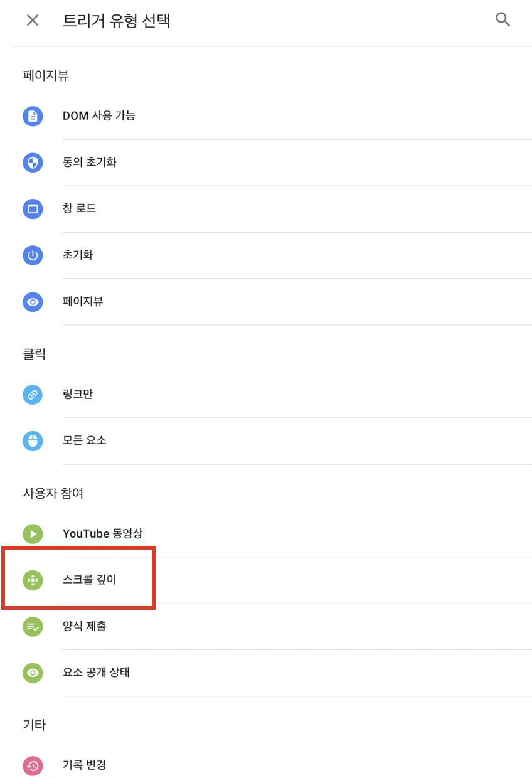Click the 양식 제출 form icon
This screenshot has height=778, width=532.
(33, 627)
